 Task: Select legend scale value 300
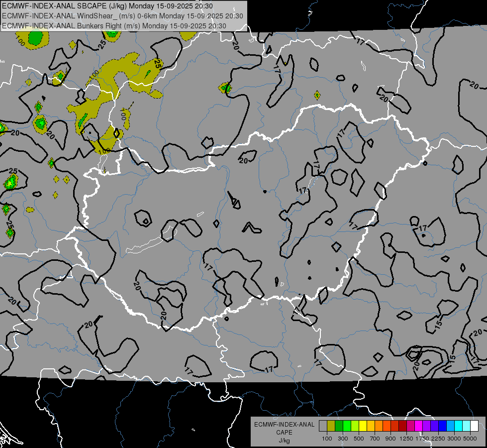(343, 439)
